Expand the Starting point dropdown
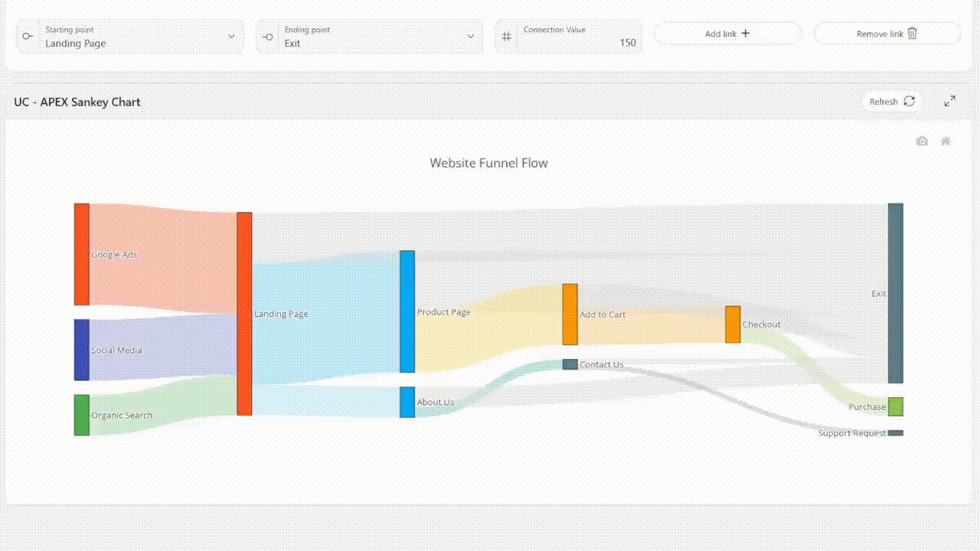This screenshot has width=980, height=551. coord(231,36)
